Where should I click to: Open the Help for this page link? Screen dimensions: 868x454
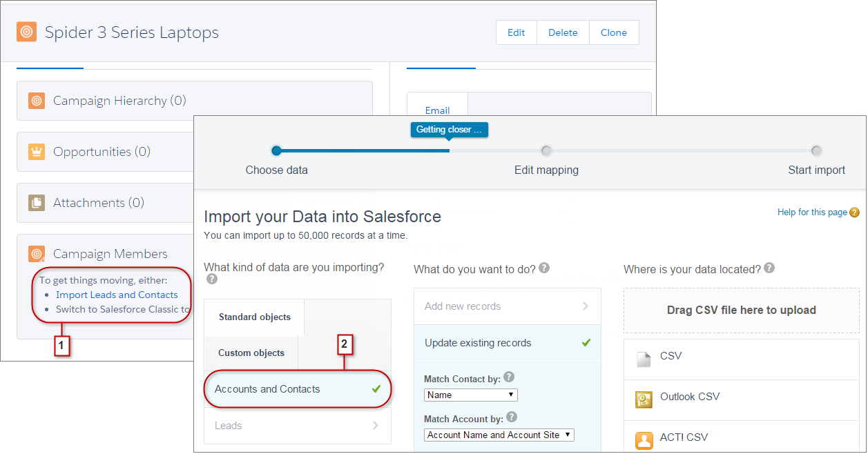(x=812, y=213)
